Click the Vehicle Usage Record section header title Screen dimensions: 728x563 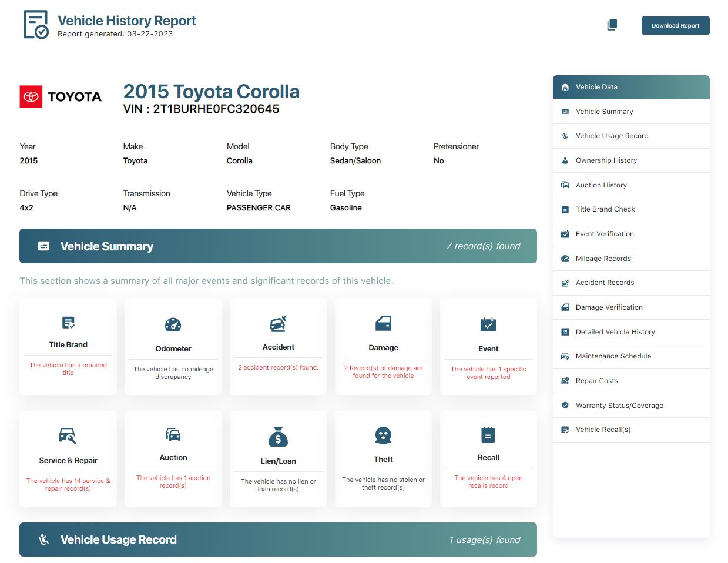[x=119, y=539]
